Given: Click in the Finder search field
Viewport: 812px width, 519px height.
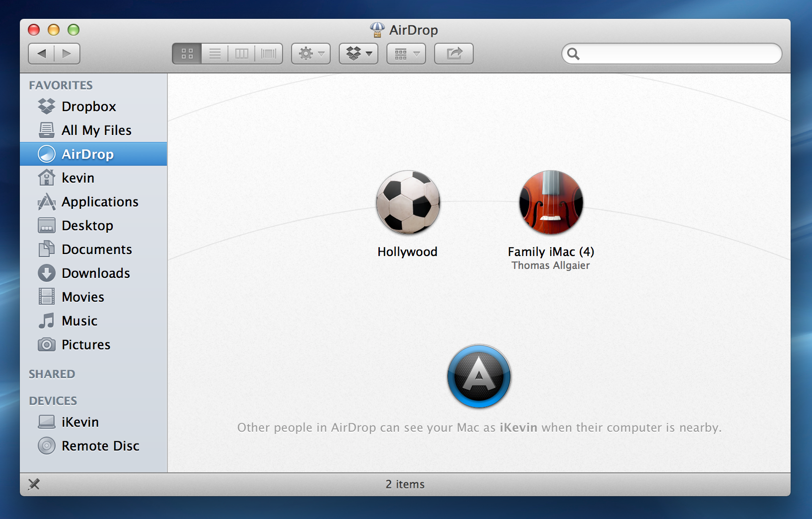Looking at the screenshot, I should [x=672, y=54].
